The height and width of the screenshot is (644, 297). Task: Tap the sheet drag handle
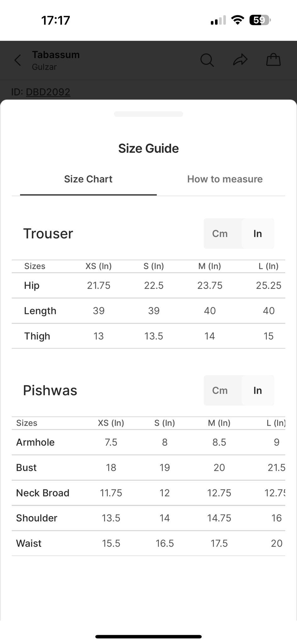[148, 114]
